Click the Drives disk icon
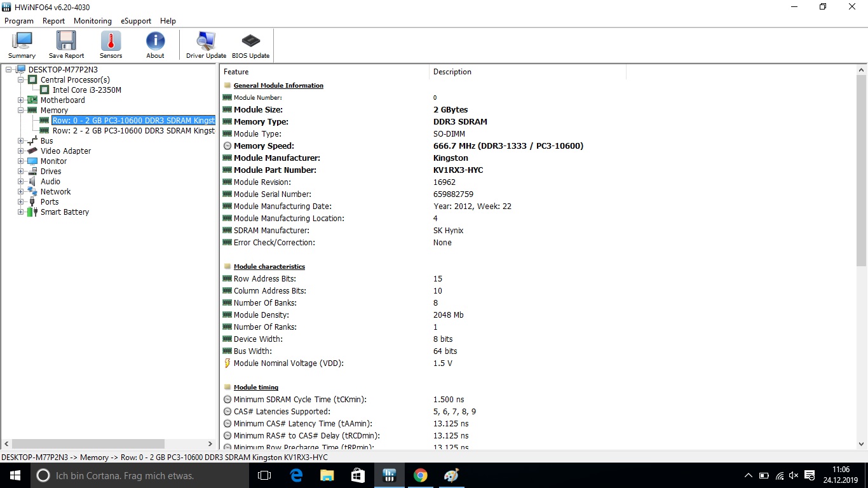Screen dimensions: 868x488 pos(32,171)
